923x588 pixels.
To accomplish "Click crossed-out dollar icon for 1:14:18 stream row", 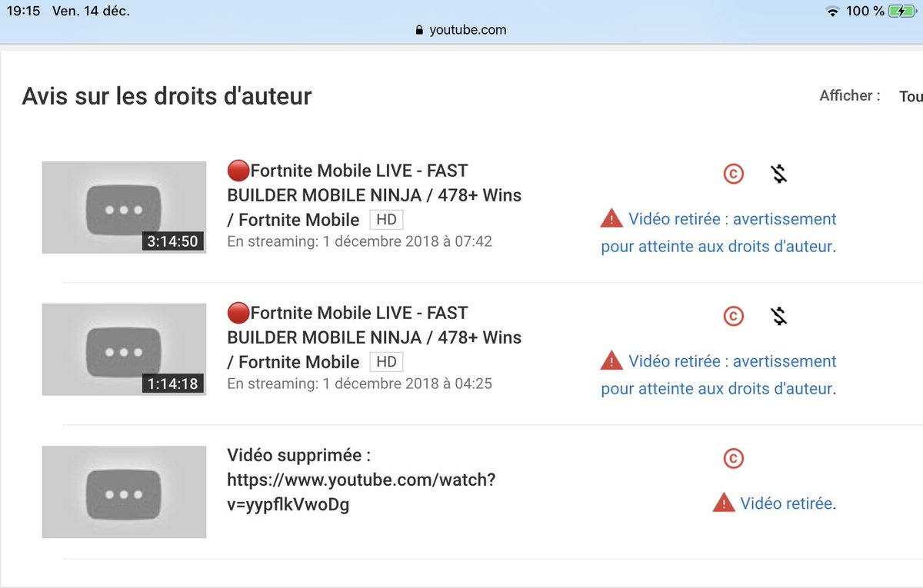I will pyautogui.click(x=779, y=316).
